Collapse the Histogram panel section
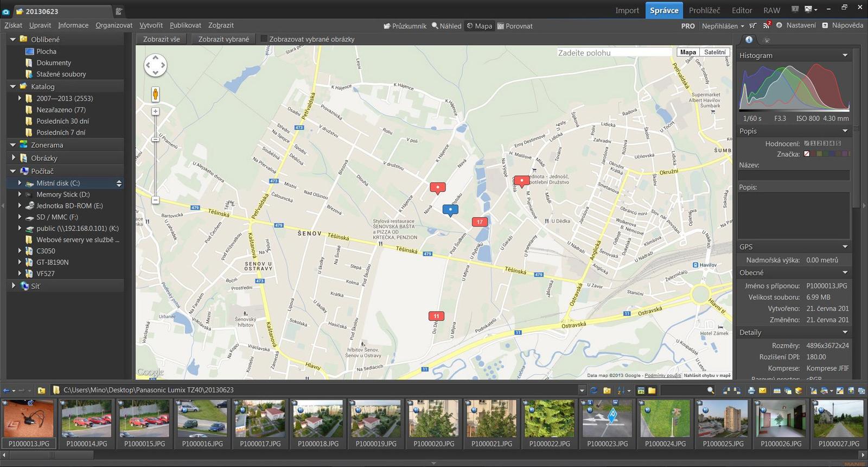 845,55
